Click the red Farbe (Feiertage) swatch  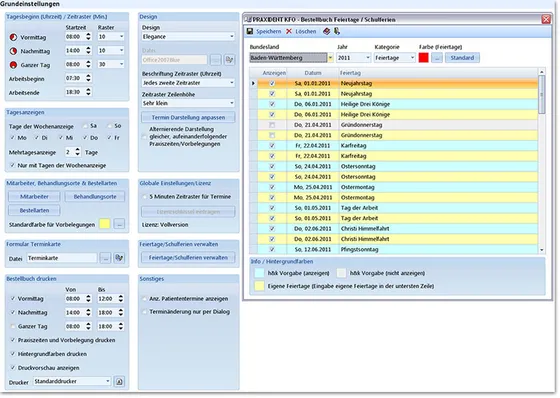pos(423,58)
